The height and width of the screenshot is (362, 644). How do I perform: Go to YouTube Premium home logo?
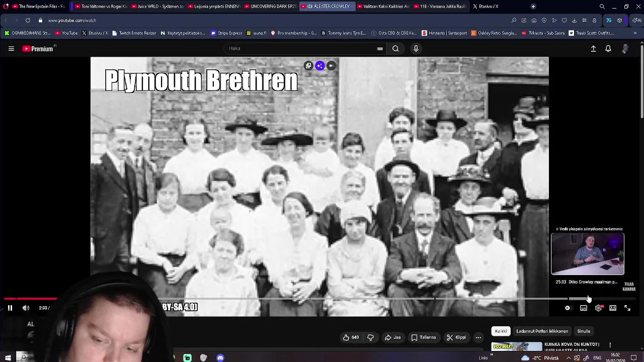click(38, 48)
